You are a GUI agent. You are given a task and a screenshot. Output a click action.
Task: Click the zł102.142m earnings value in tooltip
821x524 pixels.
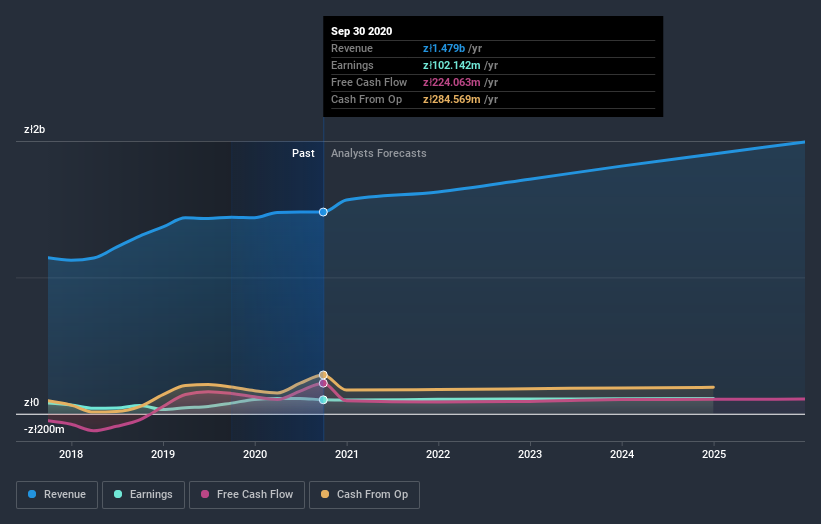point(452,65)
